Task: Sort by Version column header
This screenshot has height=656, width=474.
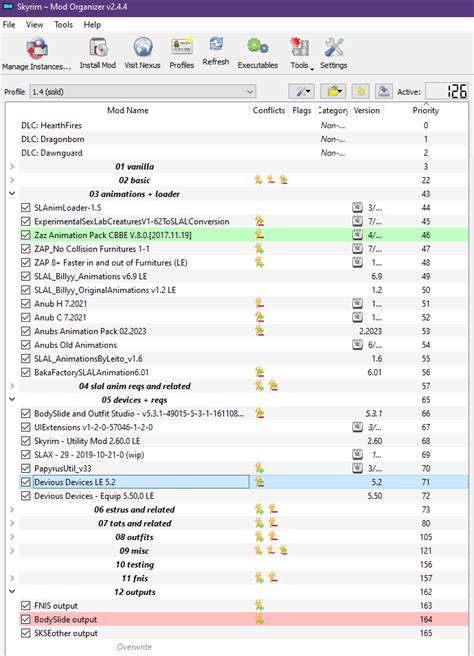Action: coord(366,110)
